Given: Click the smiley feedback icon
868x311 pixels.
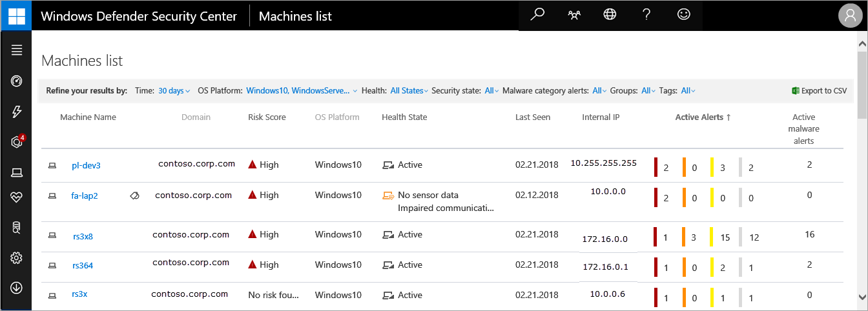Looking at the screenshot, I should [x=683, y=15].
